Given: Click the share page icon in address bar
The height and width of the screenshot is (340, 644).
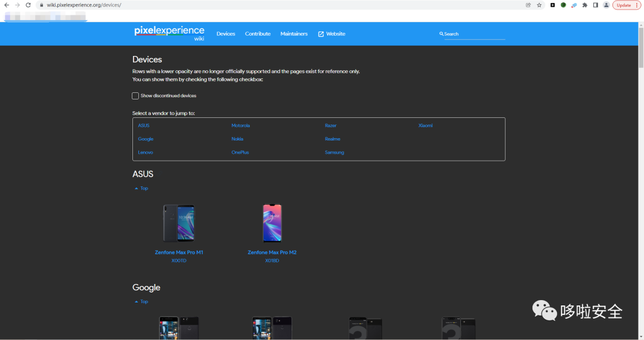Looking at the screenshot, I should pos(528,5).
